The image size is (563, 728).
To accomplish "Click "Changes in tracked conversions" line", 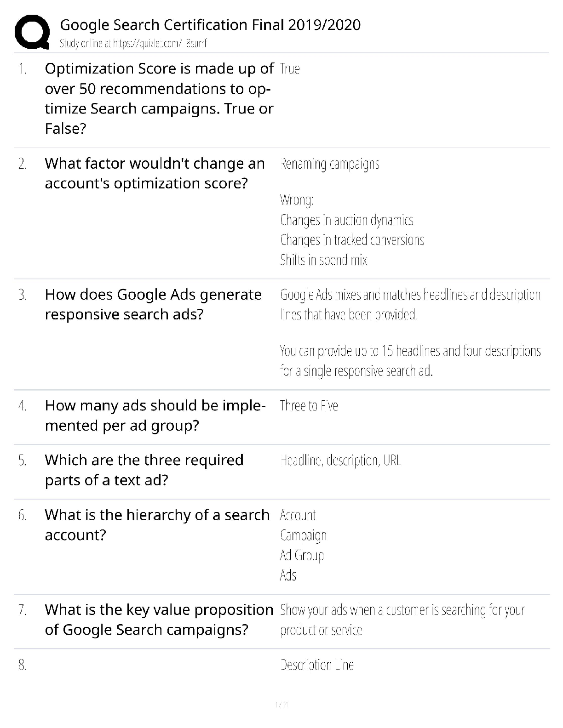I will pos(352,240).
